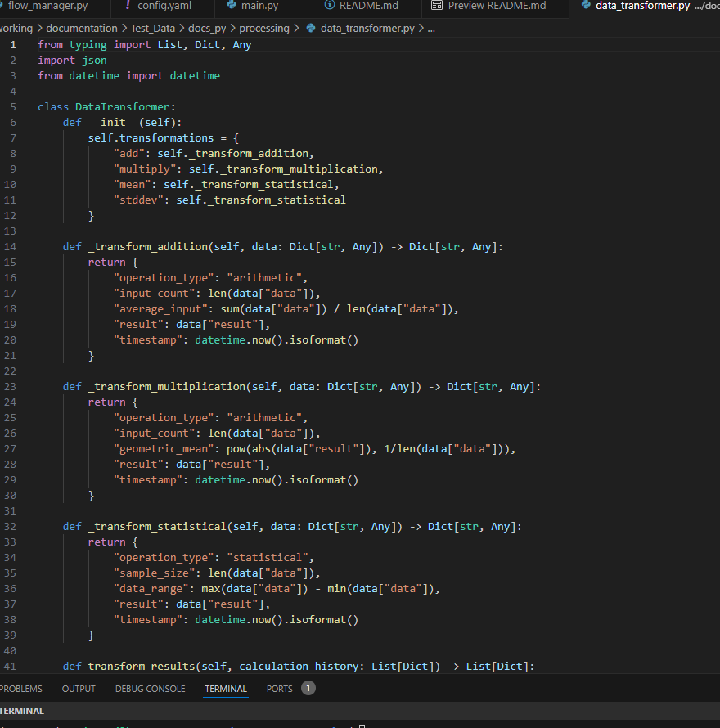Click line number 1 in the gutter
This screenshot has width=720, height=728.
pos(13,44)
